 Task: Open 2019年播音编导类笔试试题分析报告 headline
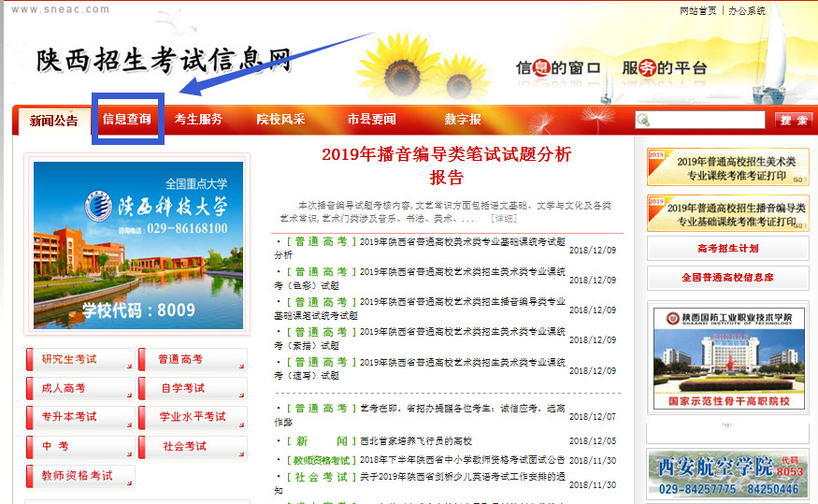[x=446, y=166]
